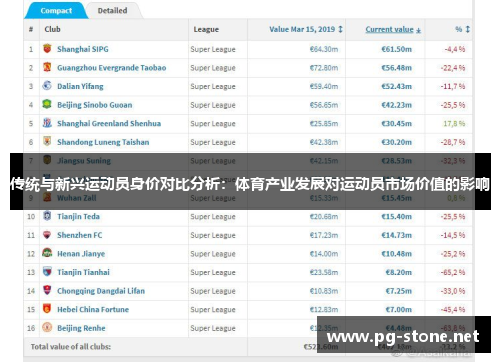Open the Guangzhou Evergrande Taobao link

[111, 68]
